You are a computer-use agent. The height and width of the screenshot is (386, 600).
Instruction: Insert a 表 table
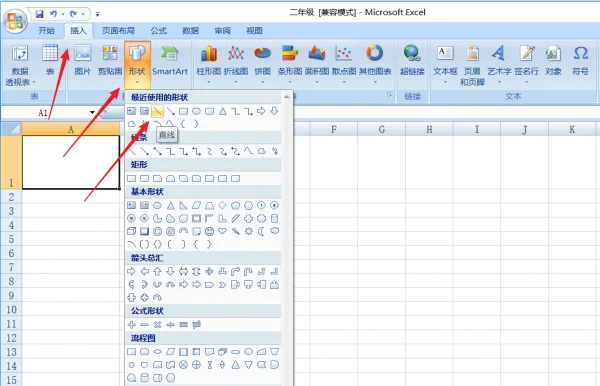pyautogui.click(x=50, y=60)
